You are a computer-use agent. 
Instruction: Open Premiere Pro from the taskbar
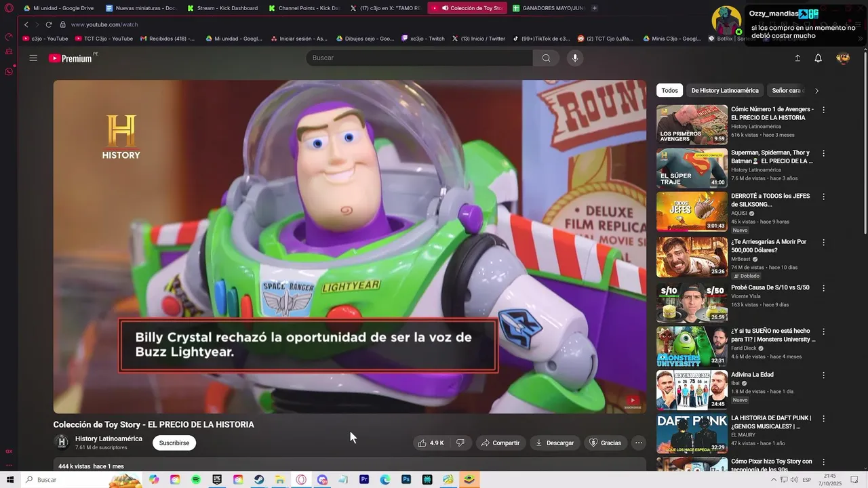coord(364,480)
